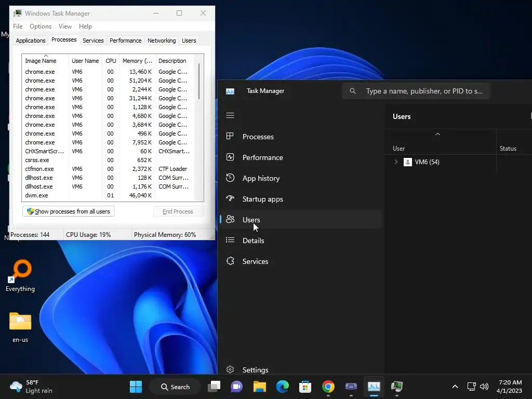Switch to the Networking tab

(x=162, y=41)
